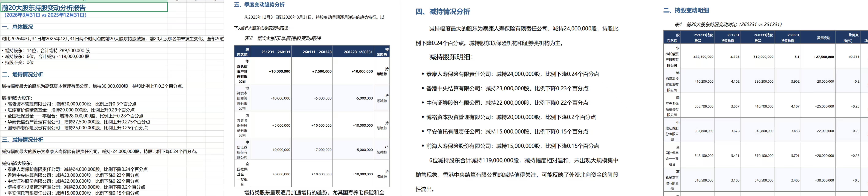Click the 三、减持情况分析 heading in spreadsheet
868x196 pixels.
(x=22, y=140)
